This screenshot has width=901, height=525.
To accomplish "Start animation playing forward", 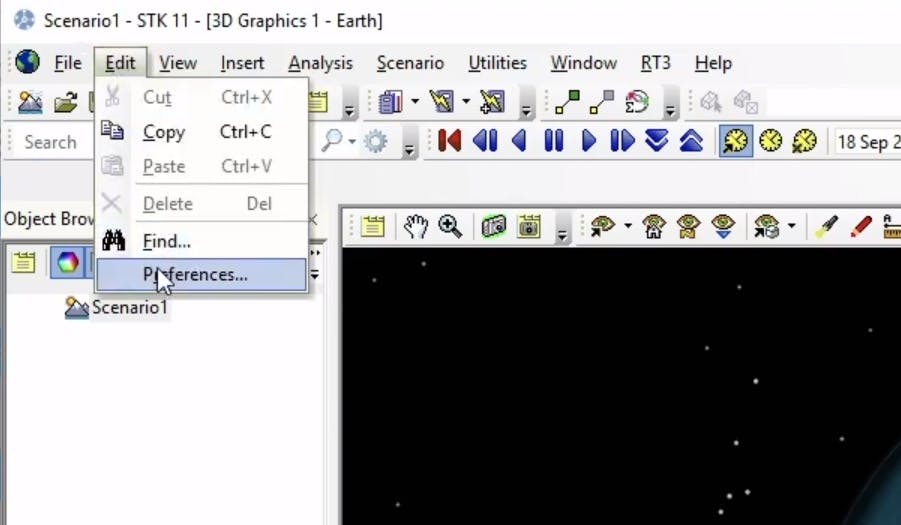I will [x=588, y=141].
